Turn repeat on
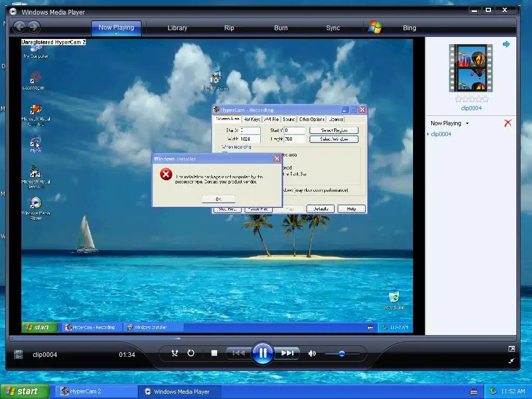The height and width of the screenshot is (399, 532). [x=191, y=353]
